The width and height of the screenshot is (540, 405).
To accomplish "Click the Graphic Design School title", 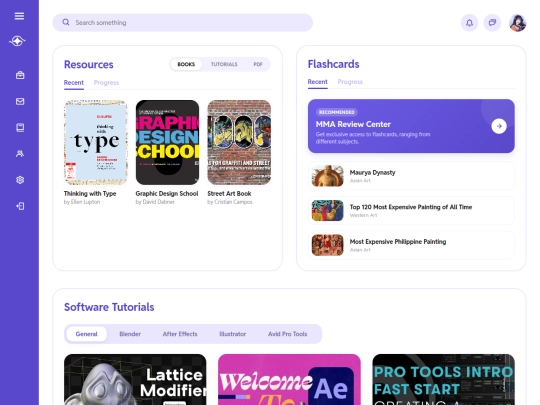I will click(x=167, y=194).
